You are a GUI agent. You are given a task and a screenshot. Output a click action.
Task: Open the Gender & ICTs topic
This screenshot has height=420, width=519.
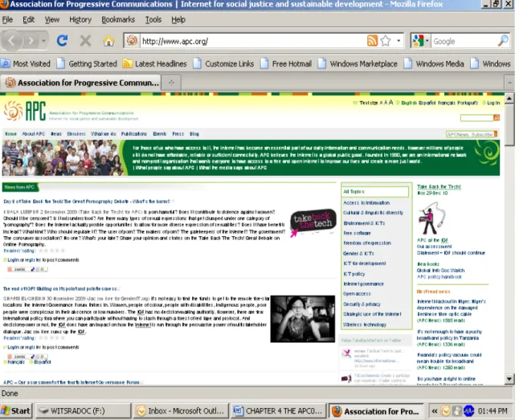click(358, 253)
